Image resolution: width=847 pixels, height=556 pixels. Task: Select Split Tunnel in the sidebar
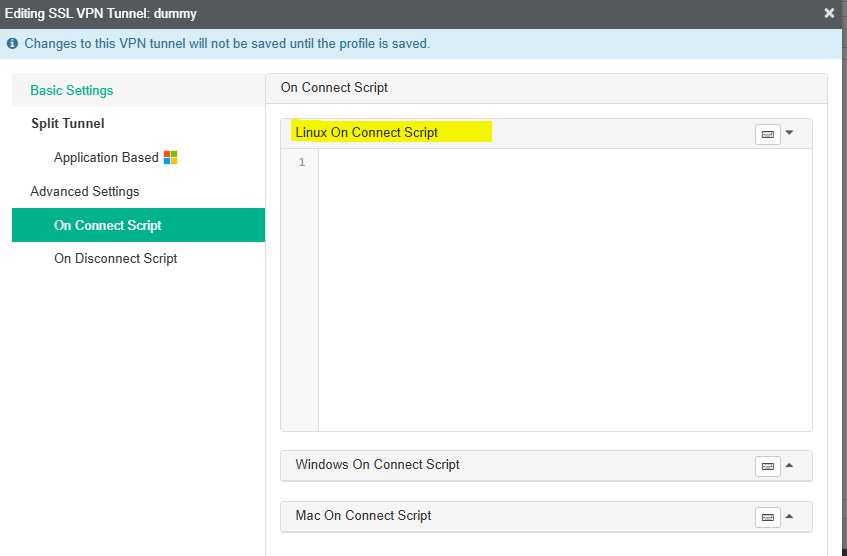[68, 123]
